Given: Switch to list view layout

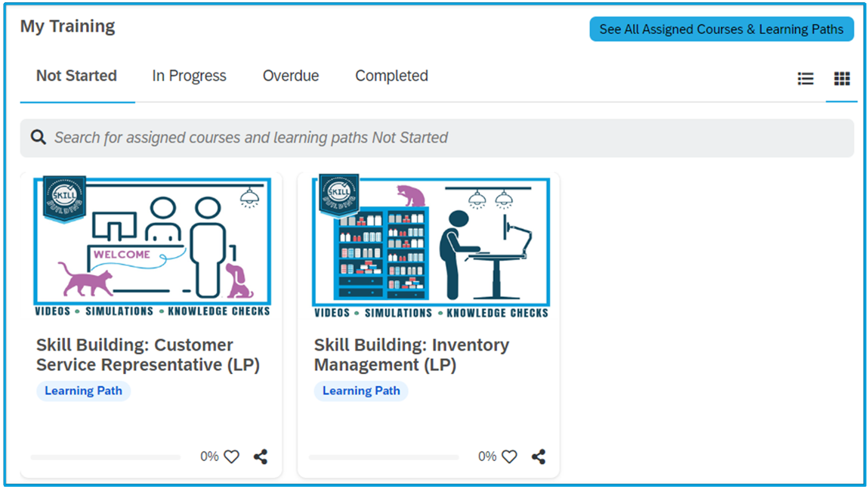Looking at the screenshot, I should click(805, 79).
